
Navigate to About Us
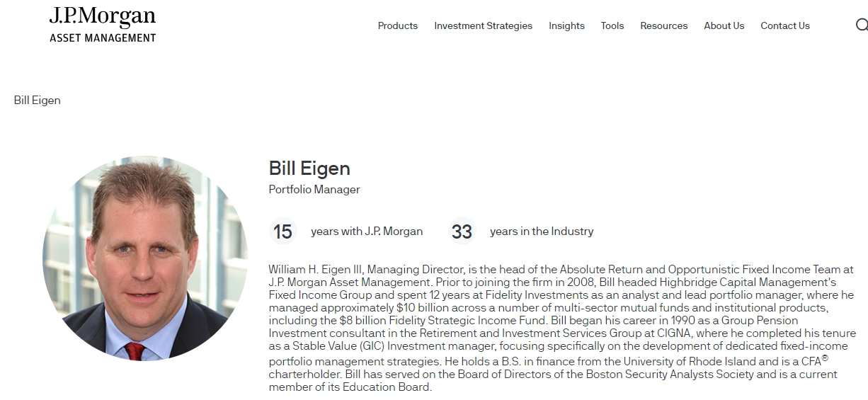(x=724, y=25)
